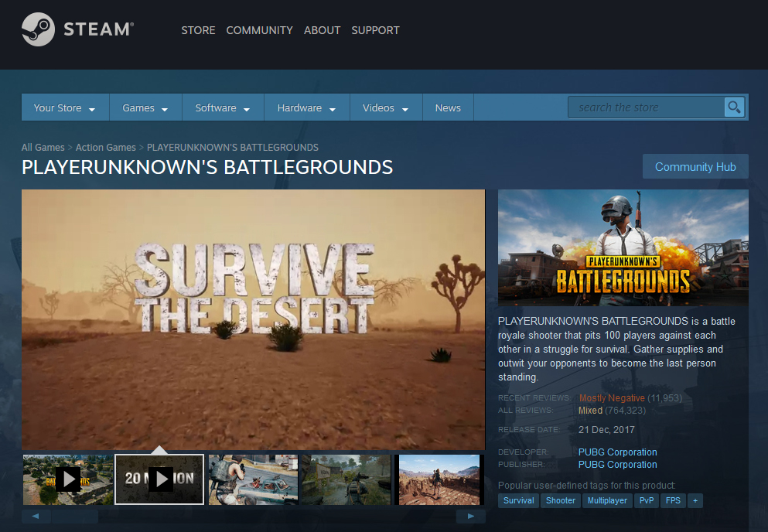
Task: Expand the Videos dropdown
Action: pos(386,107)
